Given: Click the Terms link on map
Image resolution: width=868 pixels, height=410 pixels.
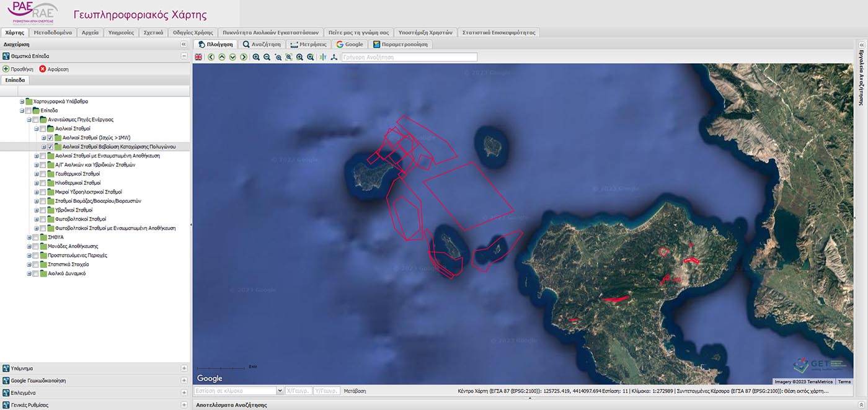Looking at the screenshot, I should pos(844,381).
